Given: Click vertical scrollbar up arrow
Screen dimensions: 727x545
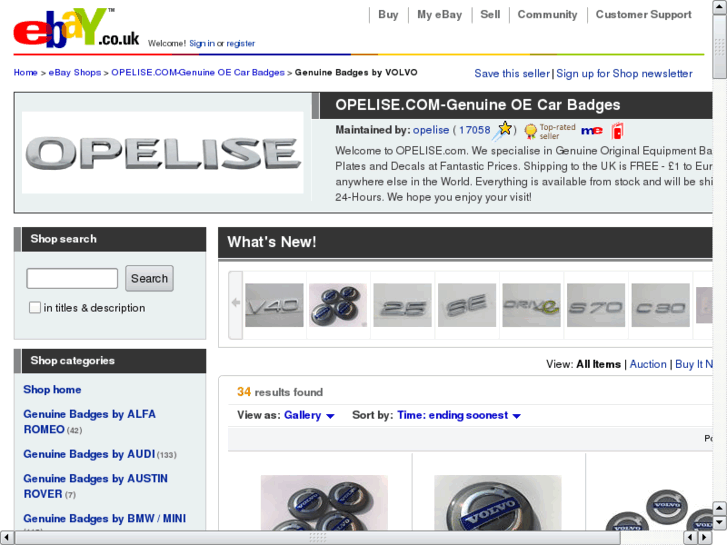Looking at the screenshot, I should [x=720, y=7].
